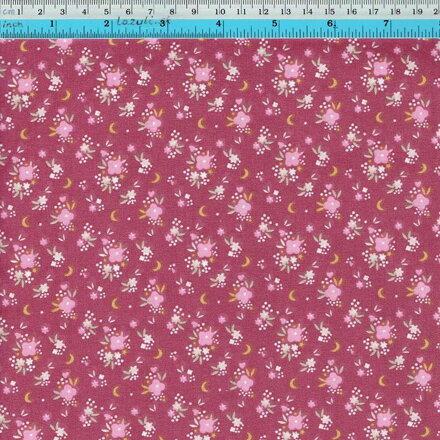Select the 10 cm number on white ruler
Screen dimensions: 440x440
pos(219,12)
